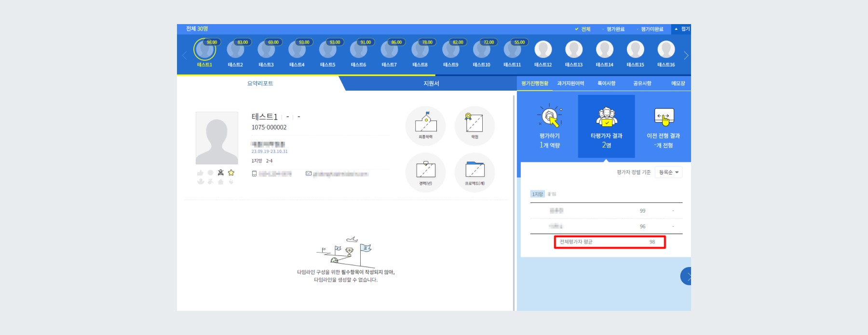Open 평가자 정렬 기준 등록순 dropdown

[x=668, y=172]
